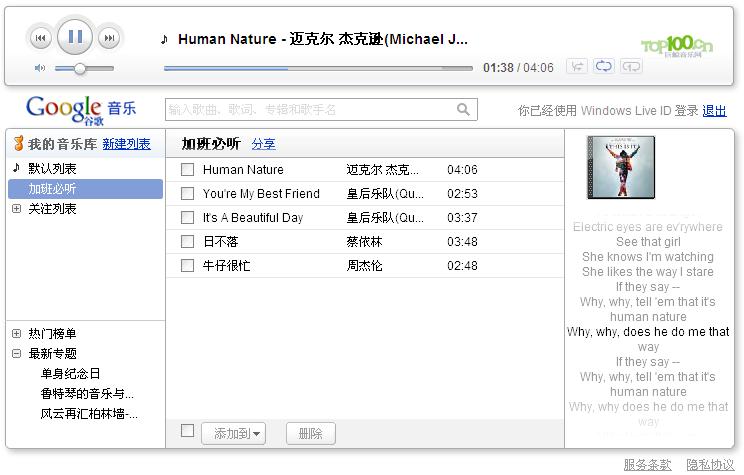The width and height of the screenshot is (744, 475).
Task: Click the 分享 share link
Action: (x=263, y=144)
